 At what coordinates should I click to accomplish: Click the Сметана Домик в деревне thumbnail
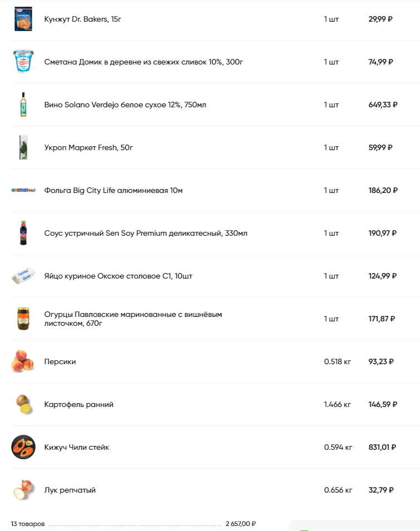tap(23, 62)
